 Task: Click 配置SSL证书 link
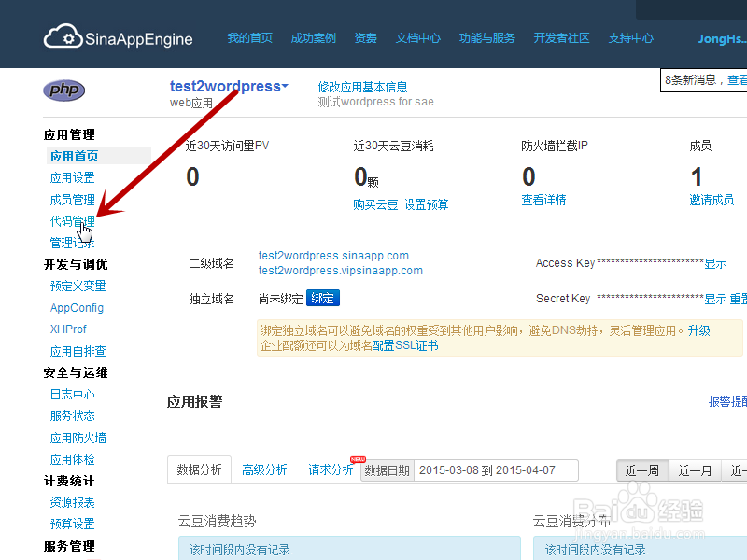point(405,345)
